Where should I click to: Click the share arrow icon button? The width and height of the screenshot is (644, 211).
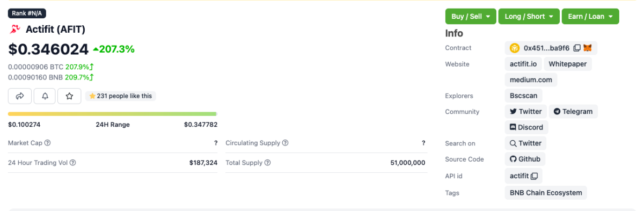20,96
